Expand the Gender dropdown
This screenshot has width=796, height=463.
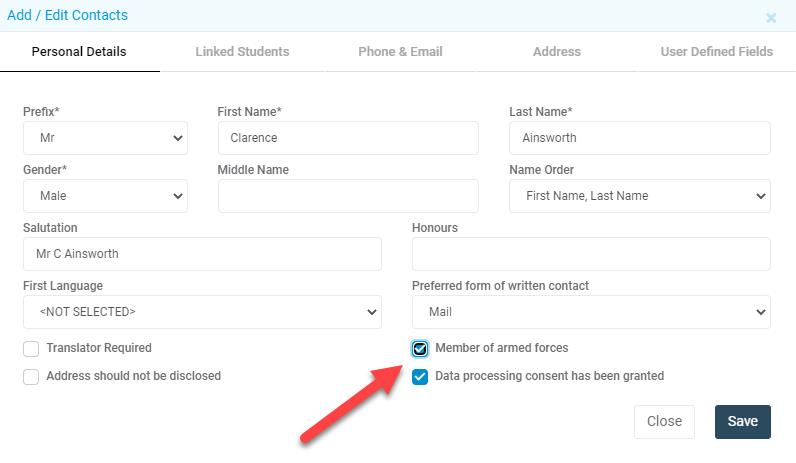coord(105,195)
